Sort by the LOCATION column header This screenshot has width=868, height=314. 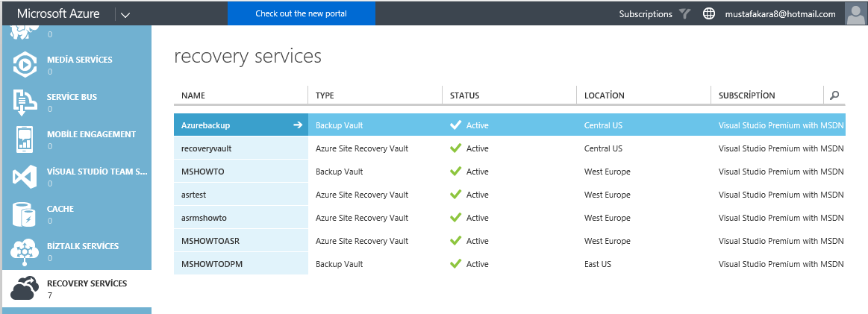click(x=604, y=95)
